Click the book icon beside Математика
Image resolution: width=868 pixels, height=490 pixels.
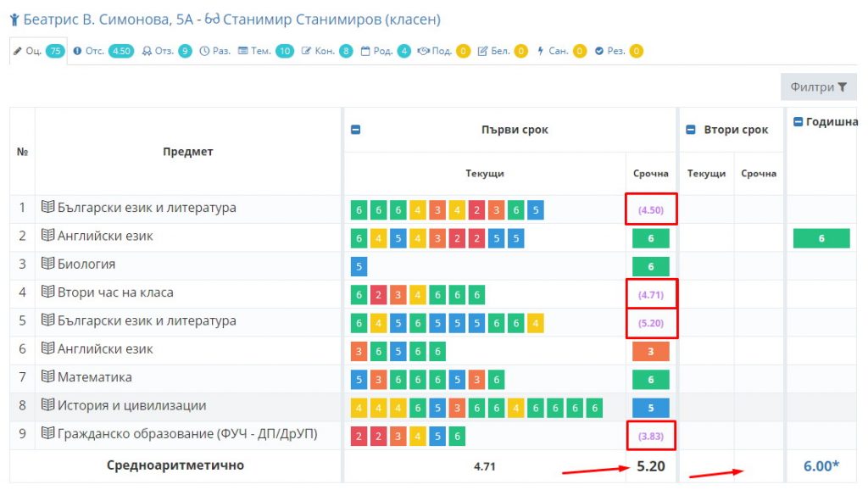[x=48, y=377]
